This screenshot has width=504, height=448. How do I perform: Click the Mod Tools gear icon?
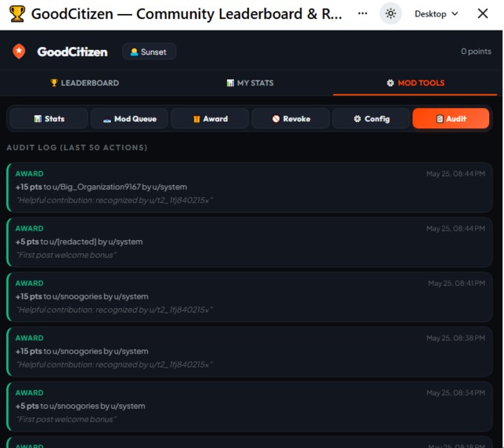[x=391, y=83]
